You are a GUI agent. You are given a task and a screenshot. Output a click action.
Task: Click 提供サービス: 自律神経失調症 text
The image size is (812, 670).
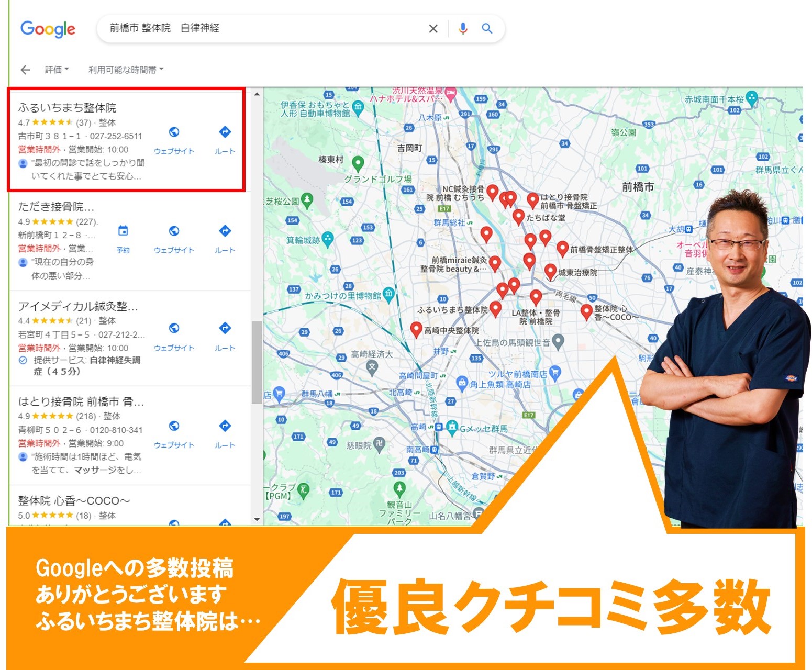pos(87,366)
